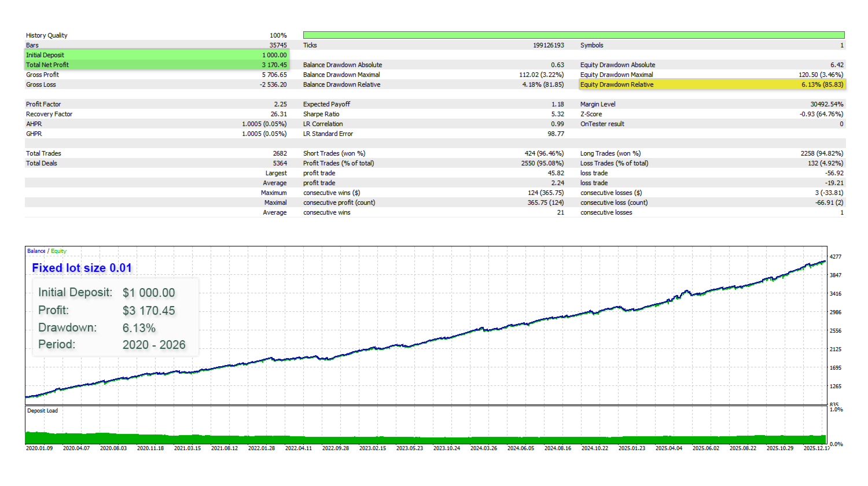The image size is (868, 486).
Task: Click the Gross Loss value -2 536.20
Action: tap(273, 84)
